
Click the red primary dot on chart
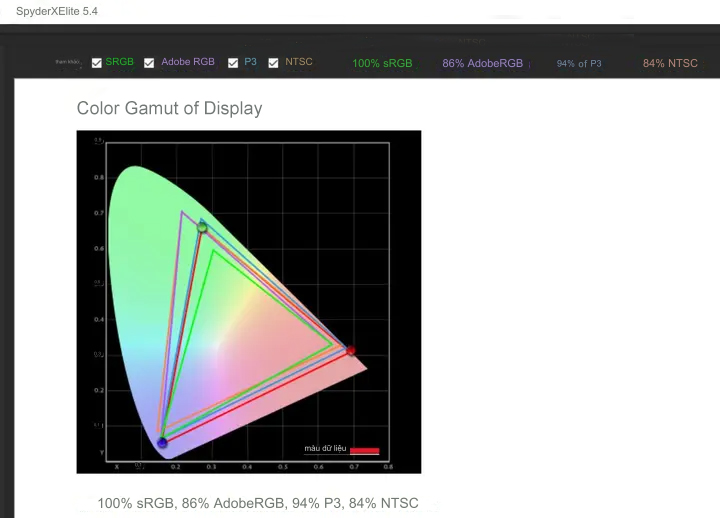tap(350, 351)
